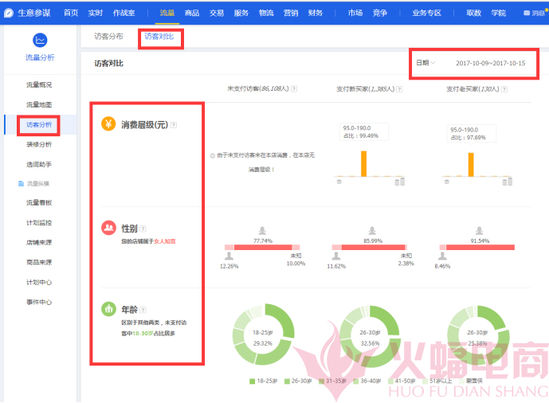Open the 作战室 top menu
This screenshot has height=403, width=549.
point(124,13)
